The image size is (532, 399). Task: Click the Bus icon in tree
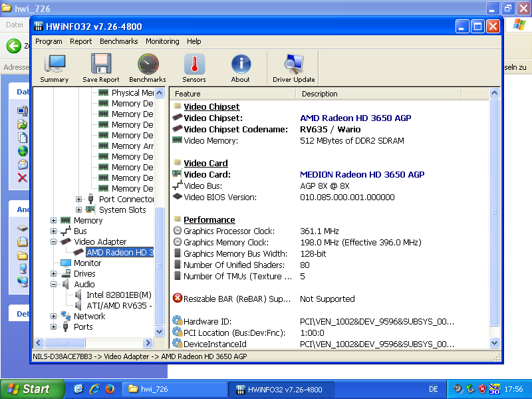65,231
